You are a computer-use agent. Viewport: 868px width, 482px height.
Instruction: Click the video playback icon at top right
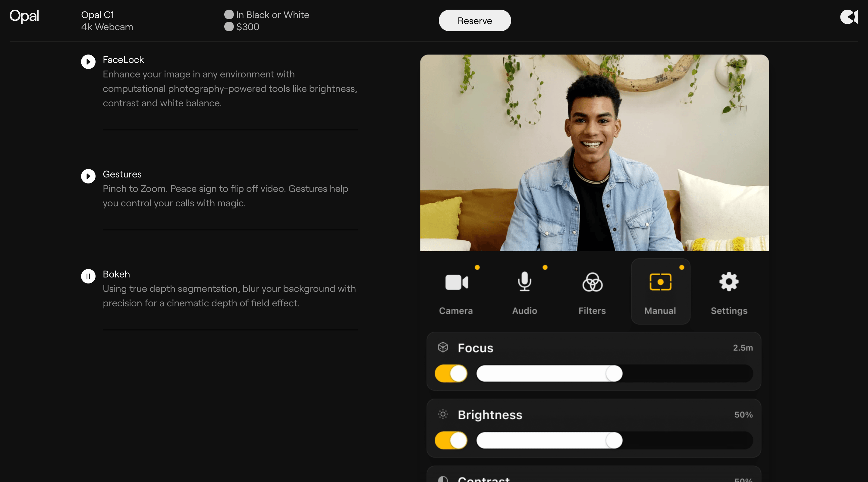(x=849, y=17)
